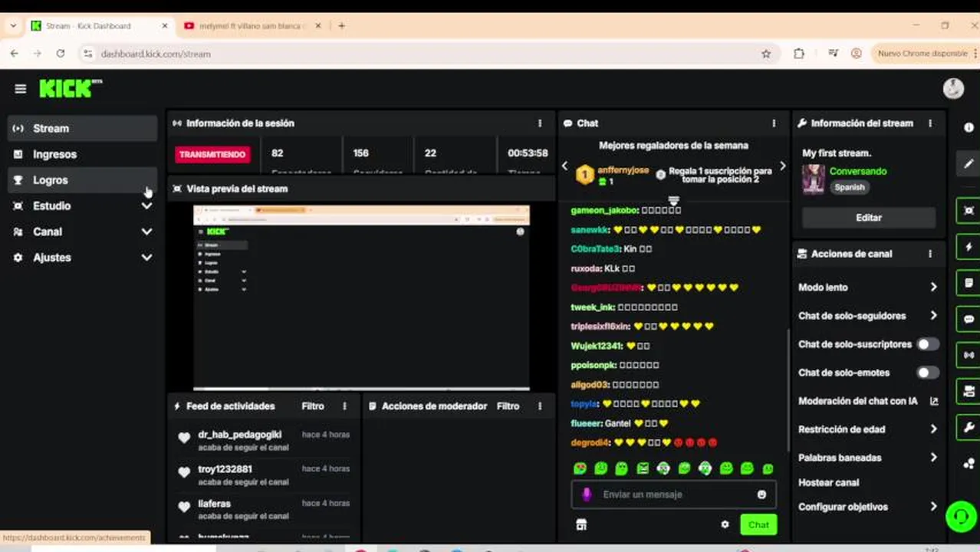Open the emoji picker in message box
Viewport: 980px width, 552px height.
(x=761, y=495)
